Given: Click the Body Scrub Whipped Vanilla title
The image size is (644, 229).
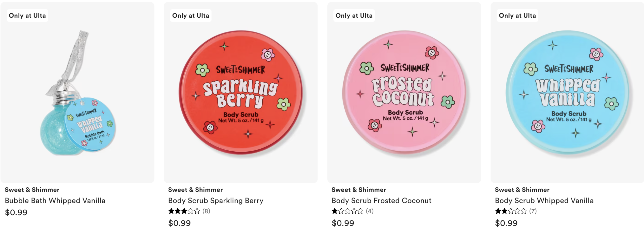Looking at the screenshot, I should click(x=544, y=201).
